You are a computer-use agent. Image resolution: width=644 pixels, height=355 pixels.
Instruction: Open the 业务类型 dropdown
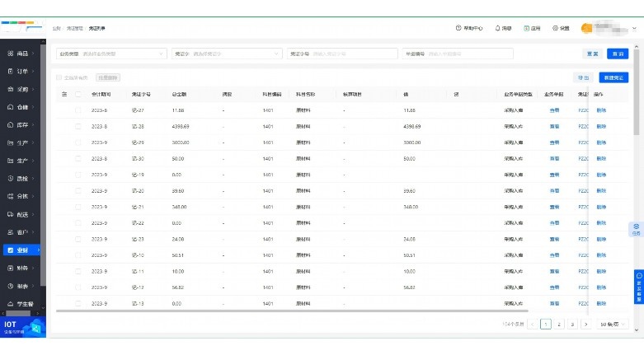(x=111, y=54)
